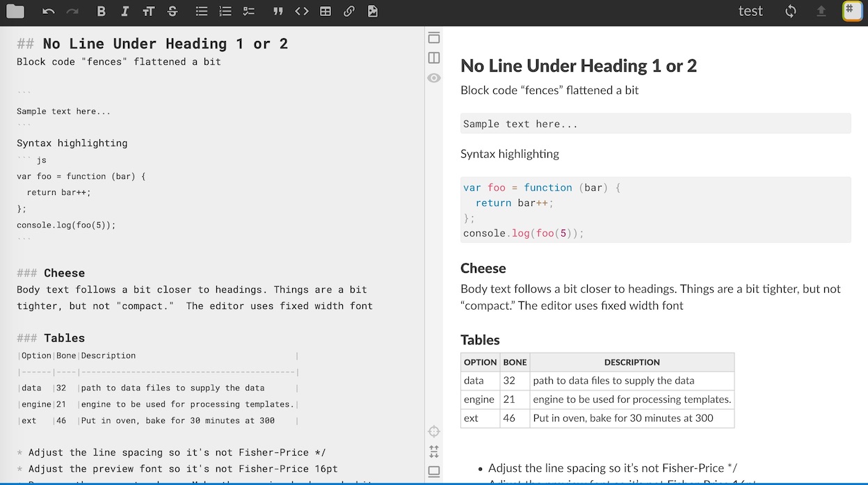Image resolution: width=868 pixels, height=485 pixels.
Task: Apply italic formatting
Action: [124, 11]
